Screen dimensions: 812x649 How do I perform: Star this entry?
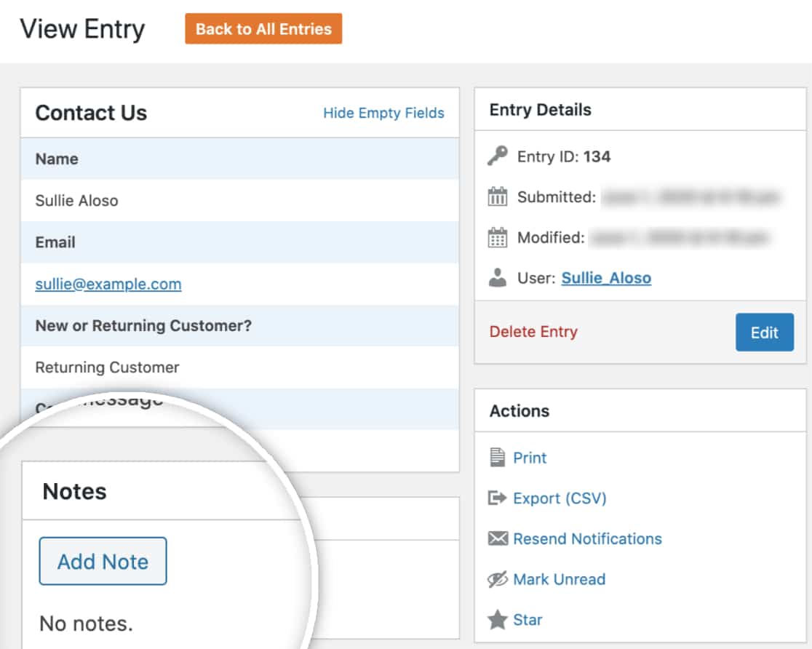pyautogui.click(x=528, y=619)
